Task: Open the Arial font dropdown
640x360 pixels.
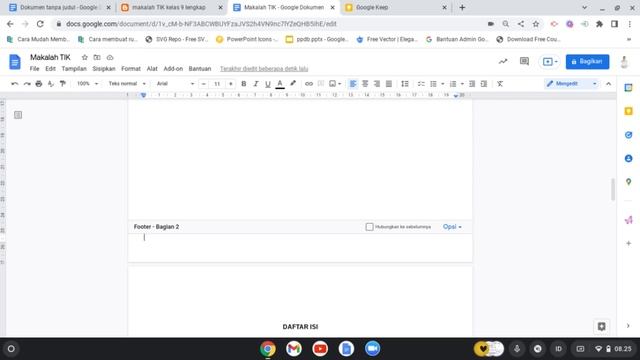Action: [176, 84]
